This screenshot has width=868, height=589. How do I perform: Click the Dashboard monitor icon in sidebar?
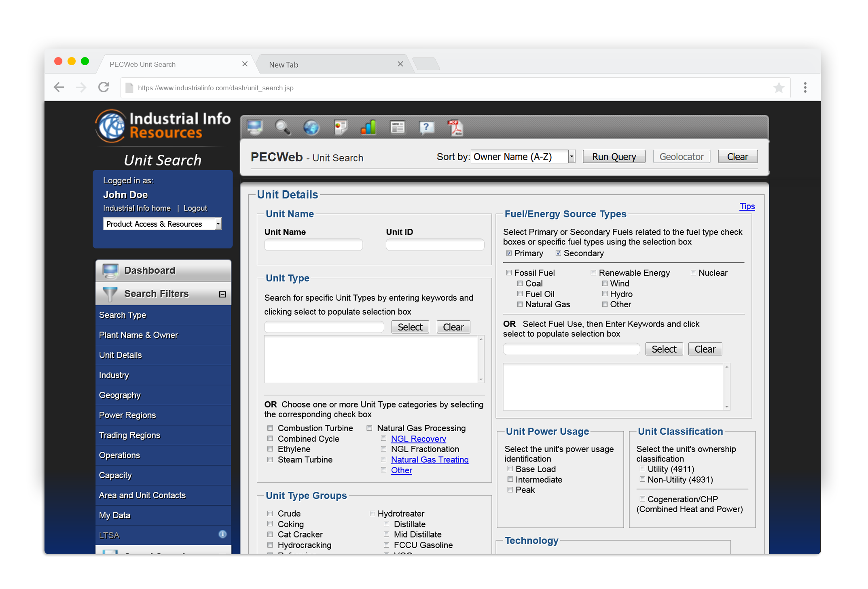110,270
